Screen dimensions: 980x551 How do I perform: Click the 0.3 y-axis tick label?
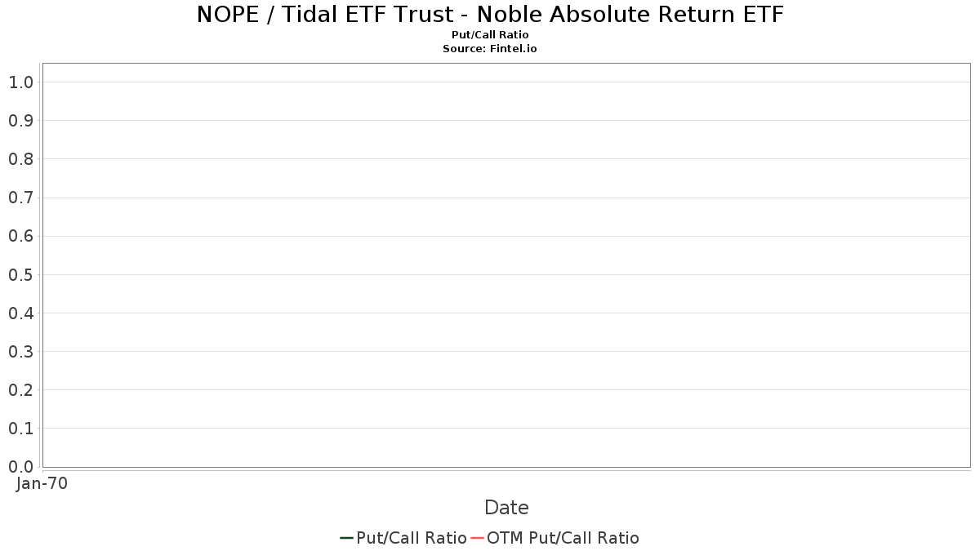coord(20,351)
